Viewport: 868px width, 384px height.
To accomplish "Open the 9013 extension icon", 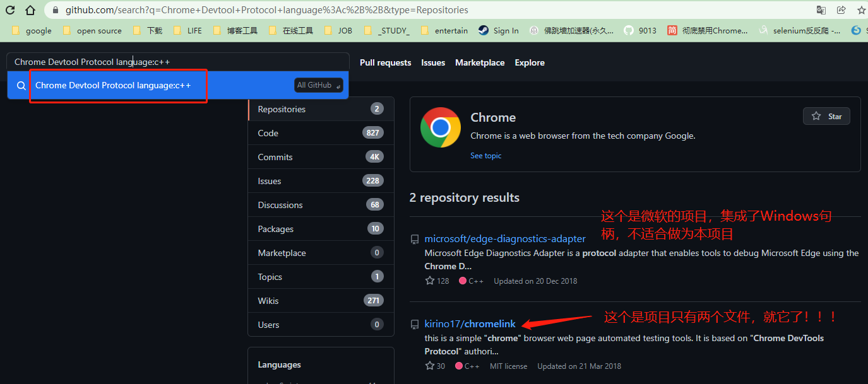I will [x=627, y=30].
